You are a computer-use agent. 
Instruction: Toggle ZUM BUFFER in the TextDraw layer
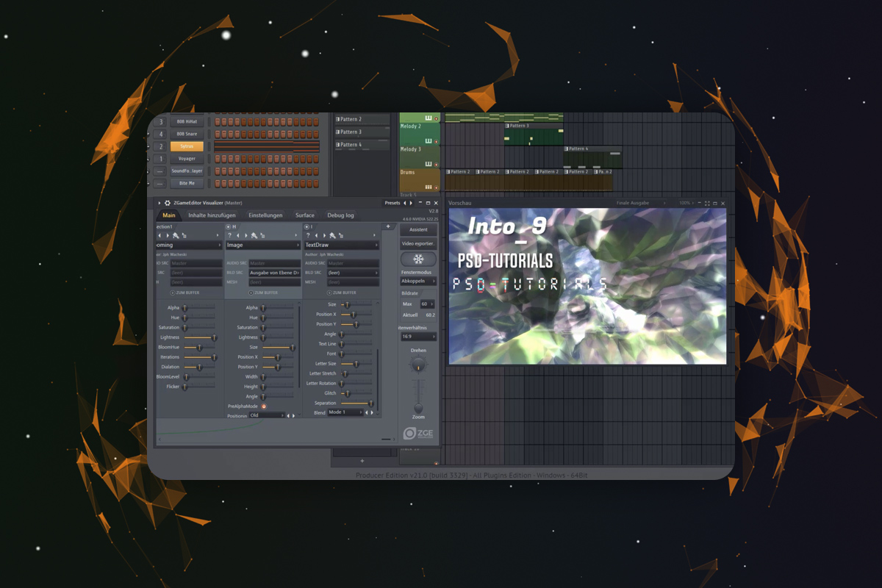(x=329, y=293)
